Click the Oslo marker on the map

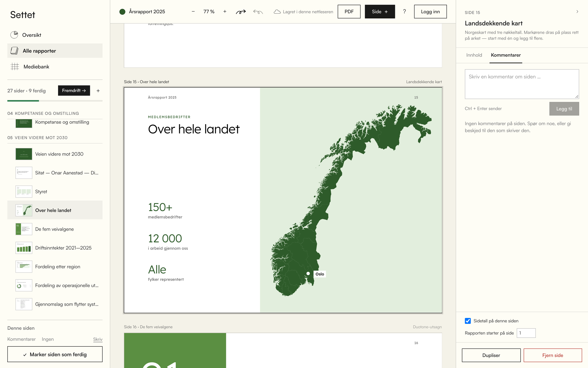[x=308, y=274]
